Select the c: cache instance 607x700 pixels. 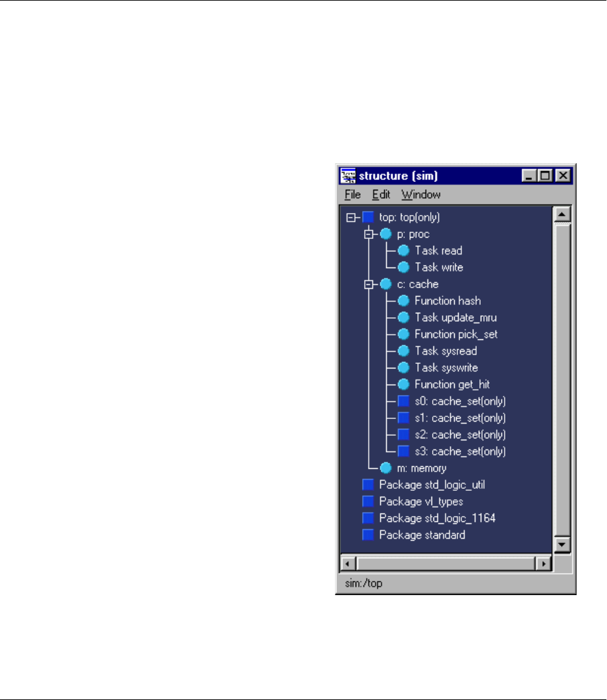tap(418, 284)
